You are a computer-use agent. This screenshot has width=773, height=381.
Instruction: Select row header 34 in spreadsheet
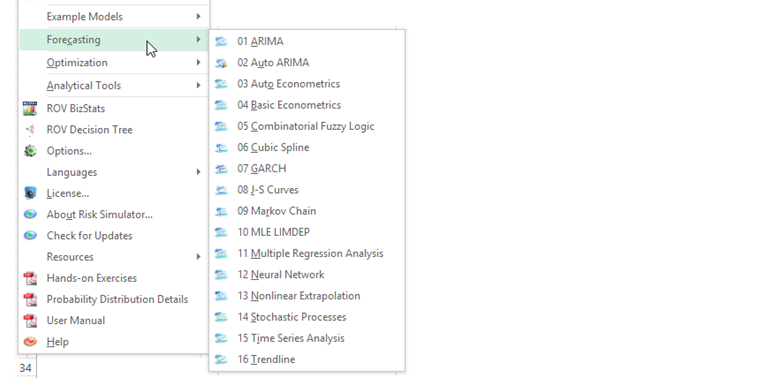click(25, 368)
